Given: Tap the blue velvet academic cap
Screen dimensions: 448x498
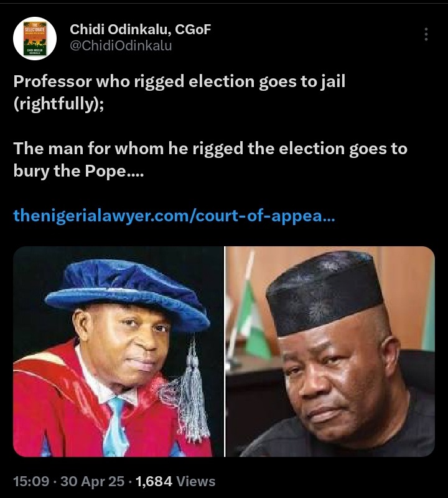Looking at the screenshot, I should pos(127,295).
